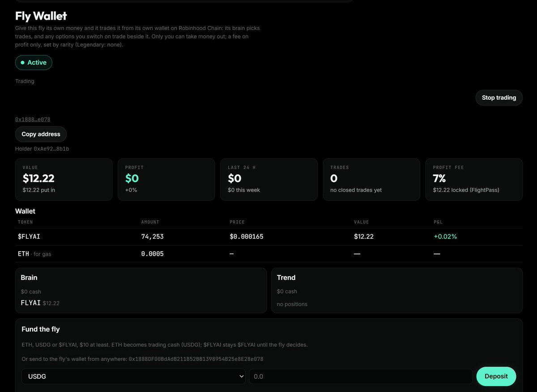Click the '$0 this week' text

point(244,190)
